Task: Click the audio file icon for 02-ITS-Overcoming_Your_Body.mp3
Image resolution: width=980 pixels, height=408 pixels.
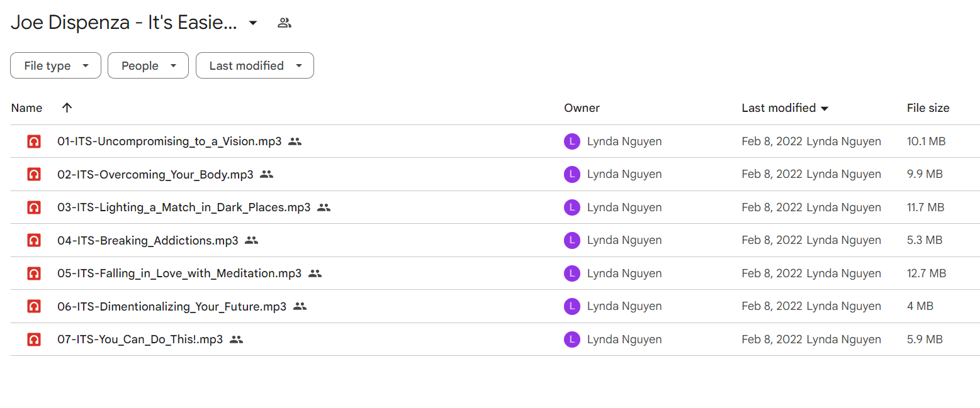Action: [x=34, y=174]
